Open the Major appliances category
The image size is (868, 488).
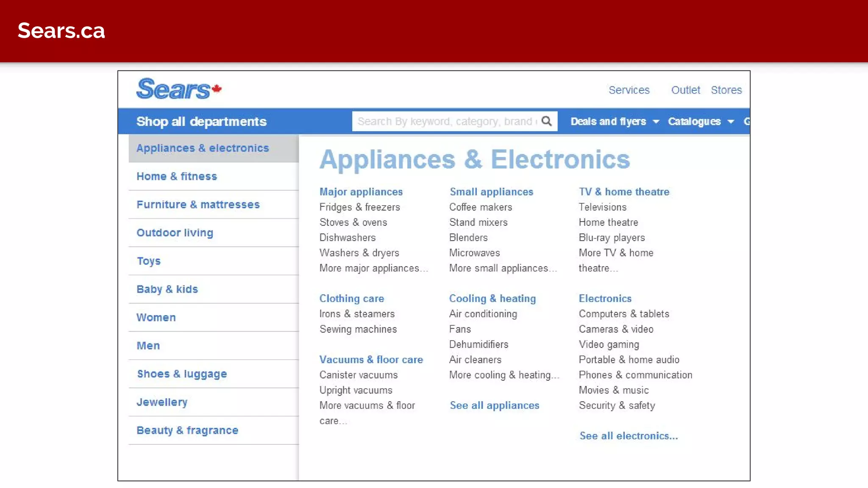pos(361,192)
